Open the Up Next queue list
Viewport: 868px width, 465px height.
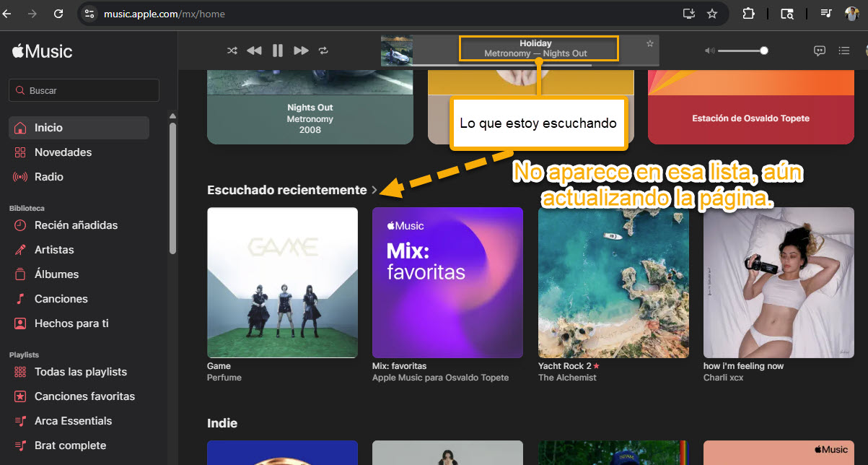[843, 51]
